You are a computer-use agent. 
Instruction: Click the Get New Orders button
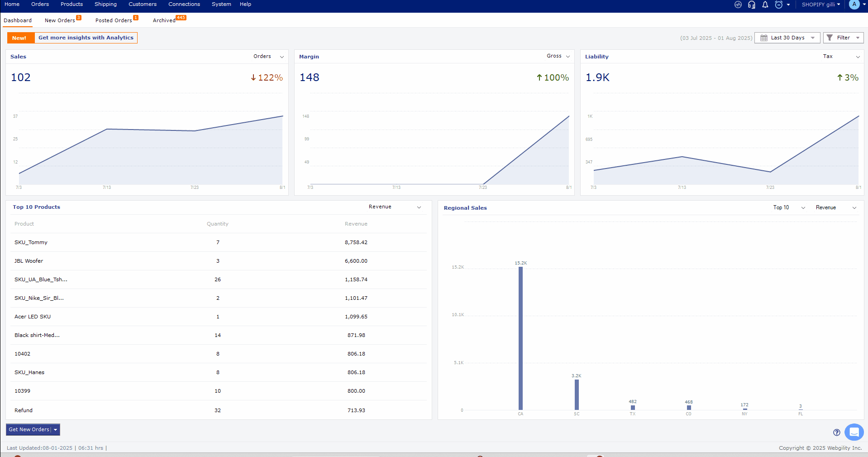(x=29, y=429)
